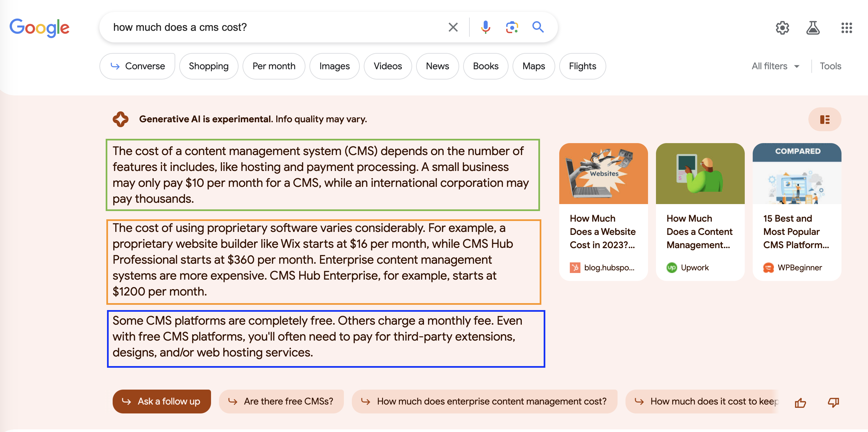The image size is (868, 432).
Task: Switch to the Images tab
Action: [x=334, y=66]
